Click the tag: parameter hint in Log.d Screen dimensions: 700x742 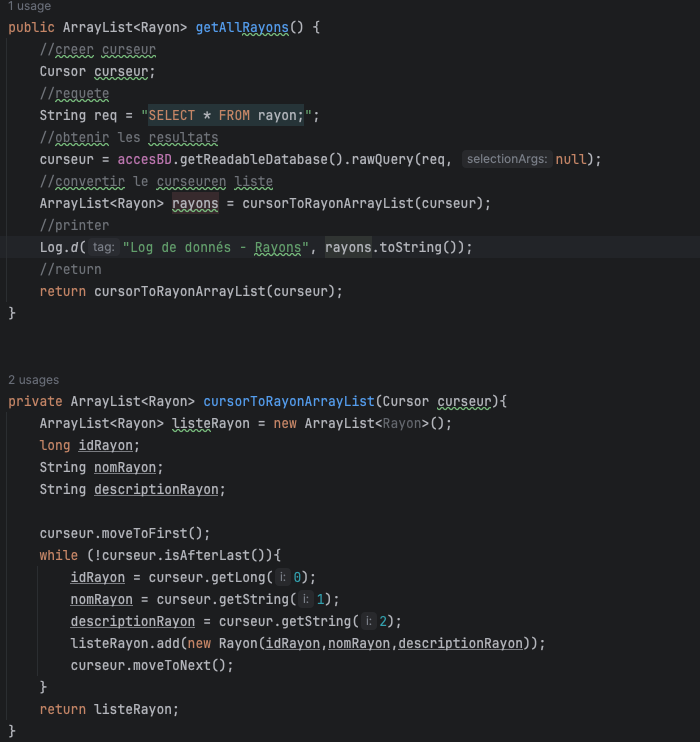coord(104,247)
